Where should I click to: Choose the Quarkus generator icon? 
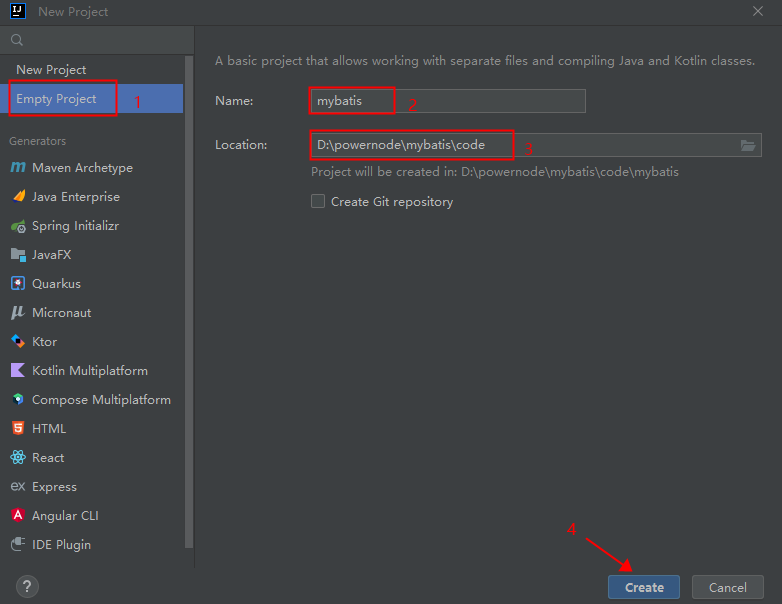click(18, 284)
